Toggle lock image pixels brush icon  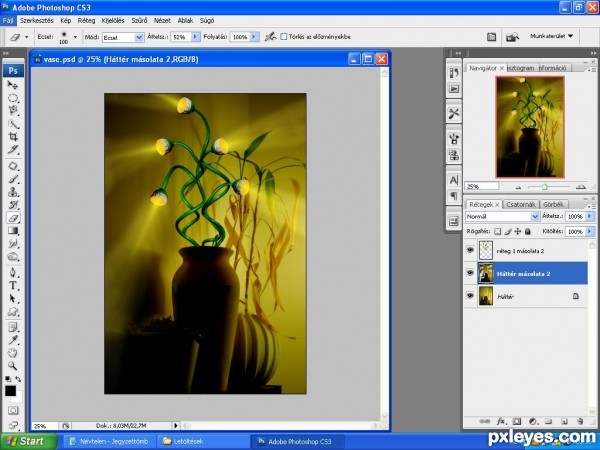click(508, 232)
